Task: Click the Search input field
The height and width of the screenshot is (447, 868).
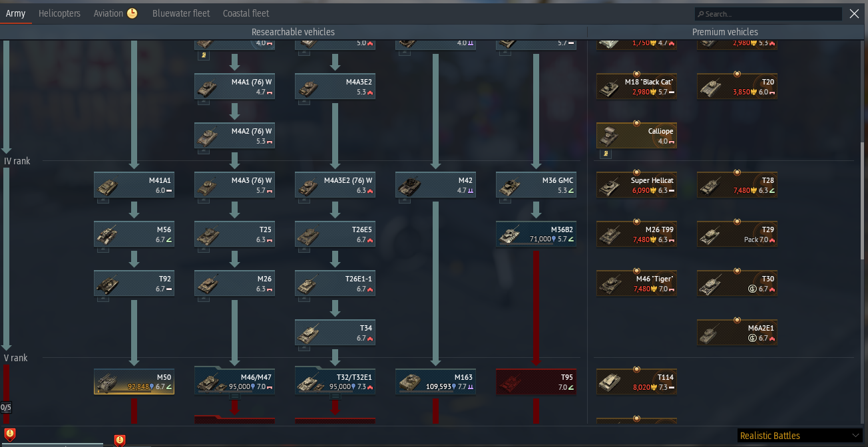Action: [768, 14]
